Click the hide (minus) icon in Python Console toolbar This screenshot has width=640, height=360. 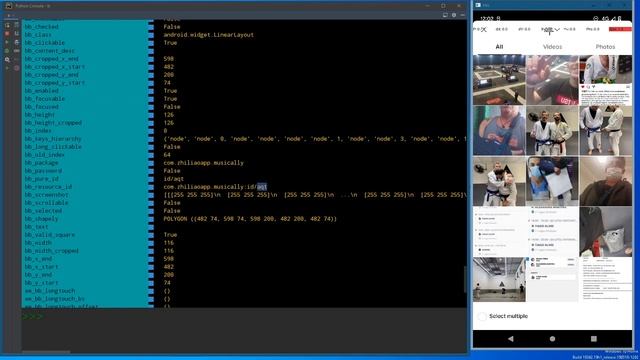point(462,15)
